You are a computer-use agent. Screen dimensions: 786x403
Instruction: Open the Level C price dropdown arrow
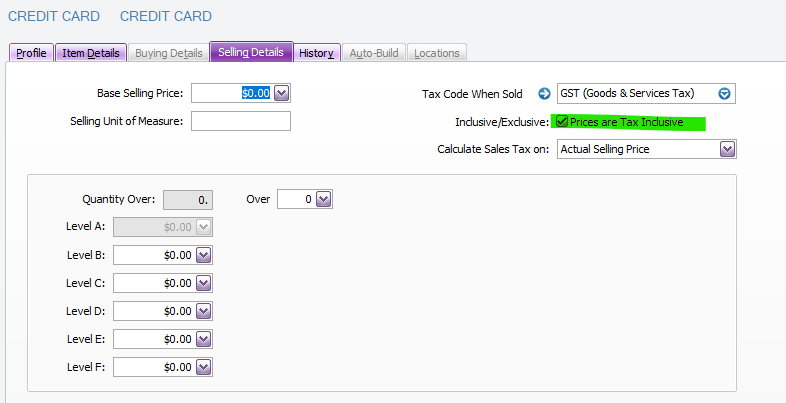point(204,283)
